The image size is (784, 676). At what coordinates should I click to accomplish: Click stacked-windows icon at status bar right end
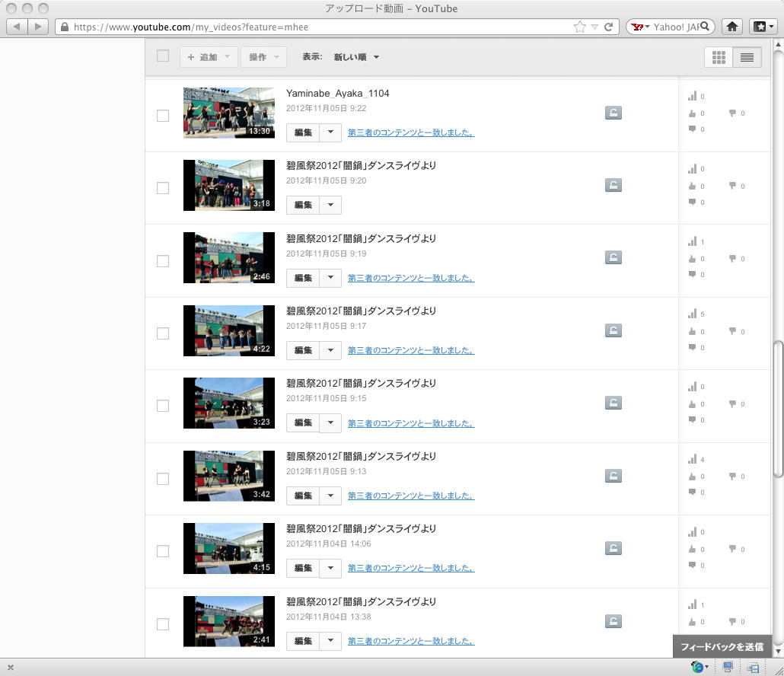click(753, 667)
